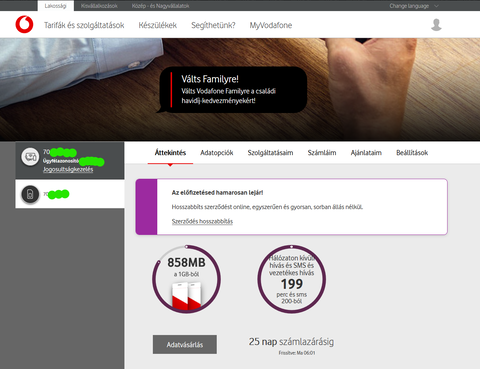Viewport: 480px width, 369px height.
Task: Select the router device account icon
Action: 30,157
